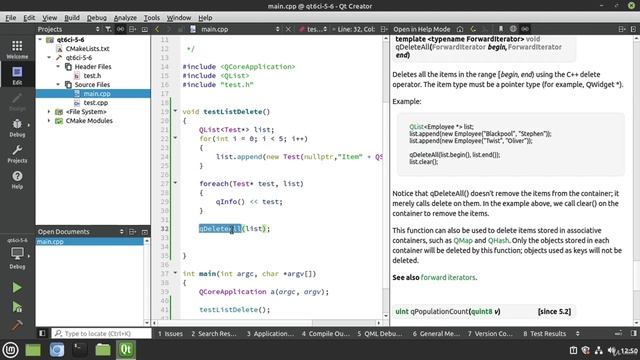Switch to Edit mode in sidebar
Screen dimensions: 640x360
pos(17,75)
